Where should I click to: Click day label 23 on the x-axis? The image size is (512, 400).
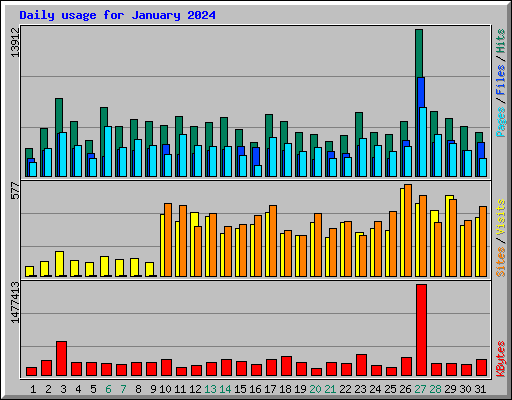point(360,389)
